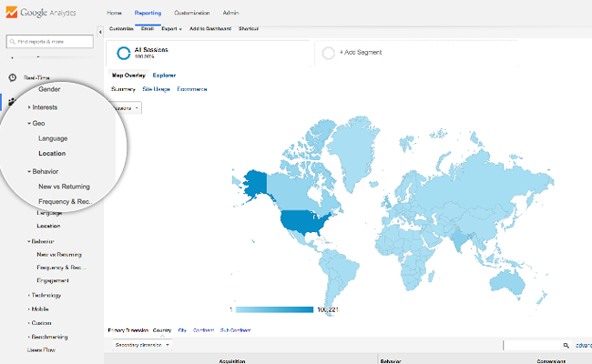Click the Google Analytics logo icon
The height and width of the screenshot is (364, 592).
click(12, 14)
